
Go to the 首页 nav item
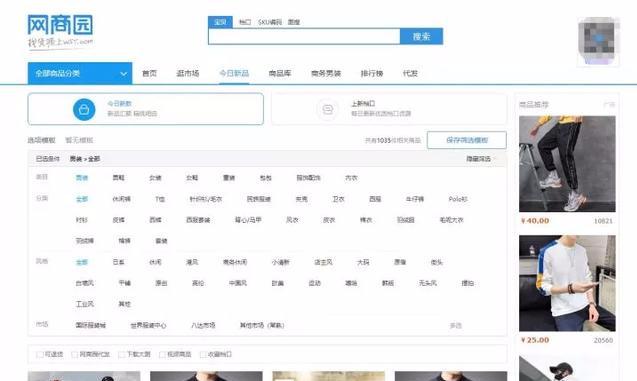tap(150, 74)
